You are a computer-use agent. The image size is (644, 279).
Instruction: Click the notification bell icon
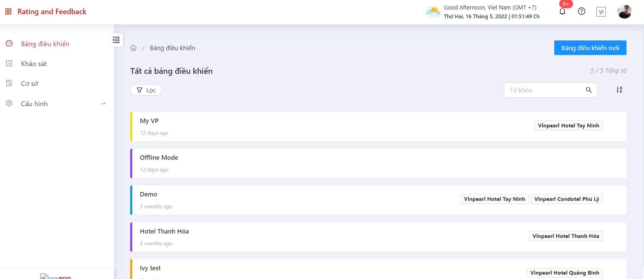[562, 12]
